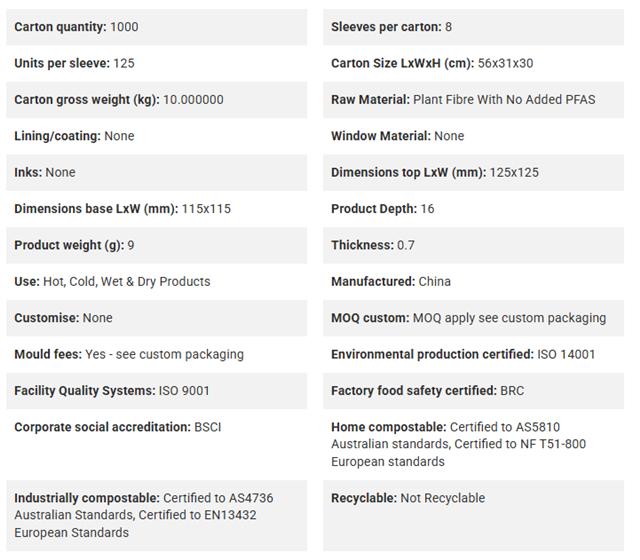Select the Carton Size LxWxH value
The image size is (640, 560).
pos(505,63)
